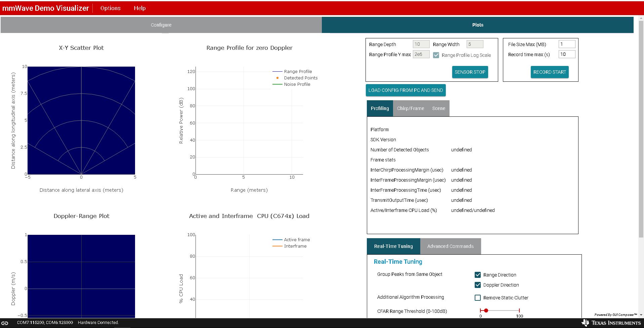Select the Profiling tab
644x328 pixels.
click(x=380, y=108)
